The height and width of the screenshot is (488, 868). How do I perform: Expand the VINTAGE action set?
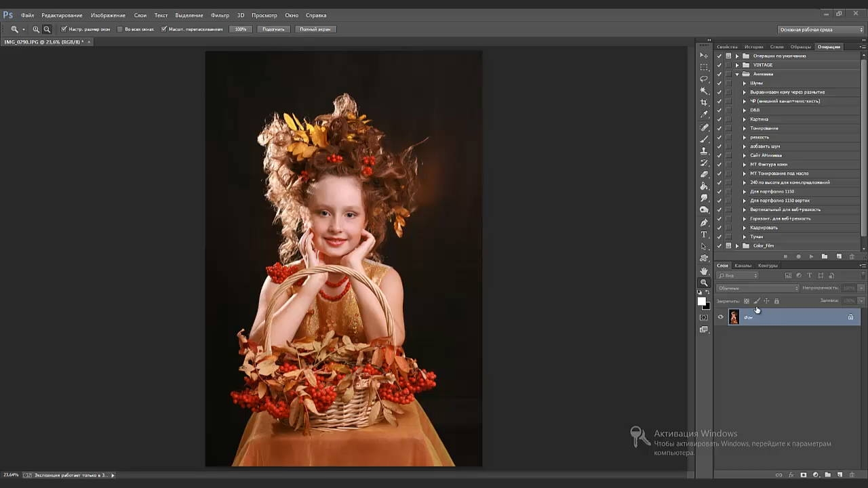click(737, 65)
